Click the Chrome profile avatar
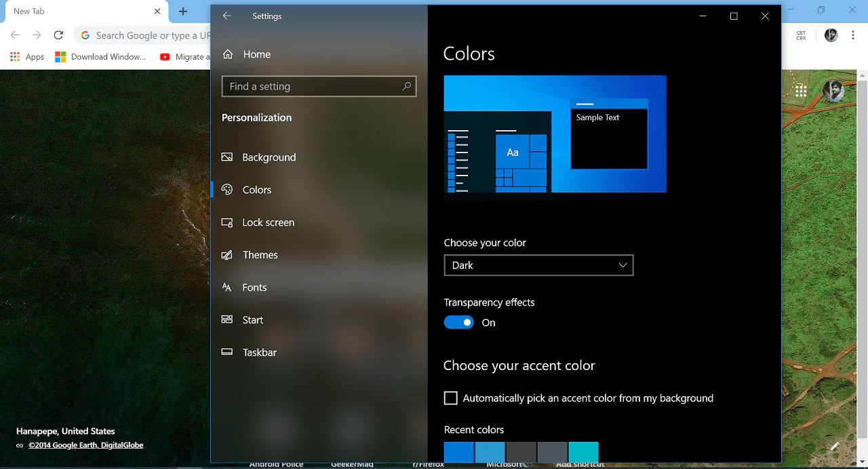This screenshot has height=469, width=868. coord(831,35)
